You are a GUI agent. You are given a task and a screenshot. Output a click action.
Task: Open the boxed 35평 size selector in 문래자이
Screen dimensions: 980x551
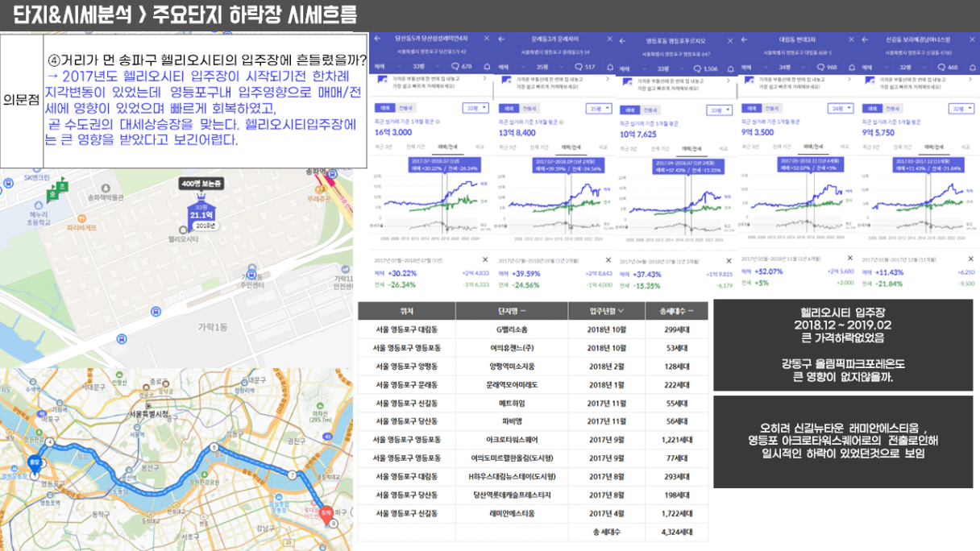598,107
